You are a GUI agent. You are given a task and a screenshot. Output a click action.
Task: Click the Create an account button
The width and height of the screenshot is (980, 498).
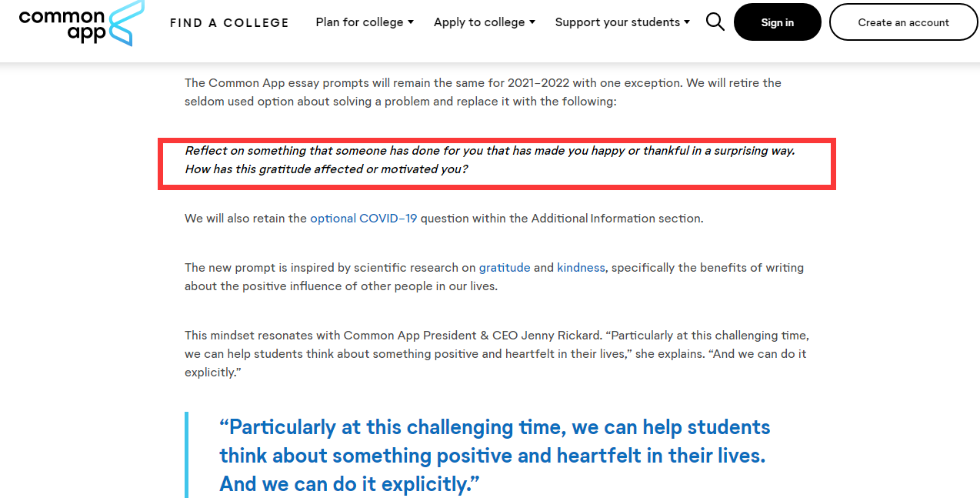(903, 22)
